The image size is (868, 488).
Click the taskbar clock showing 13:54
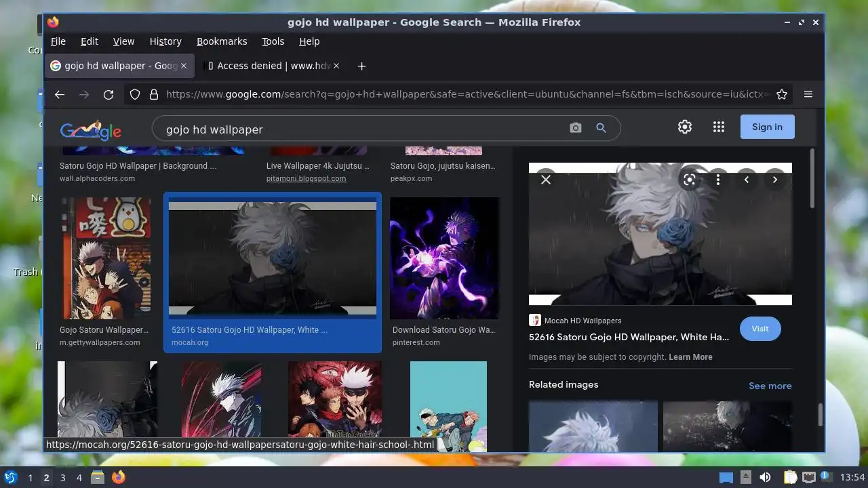coord(852,477)
